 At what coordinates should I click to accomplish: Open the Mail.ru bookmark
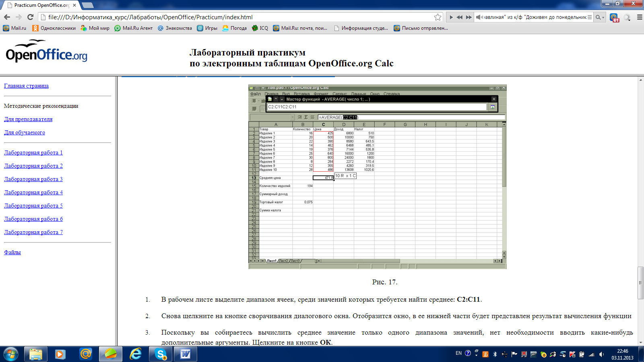14,28
